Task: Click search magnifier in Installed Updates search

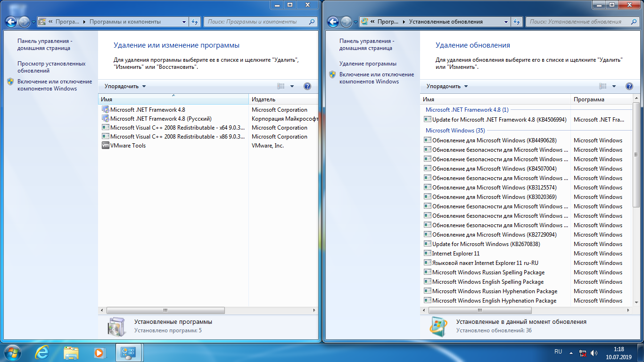Action: [634, 22]
